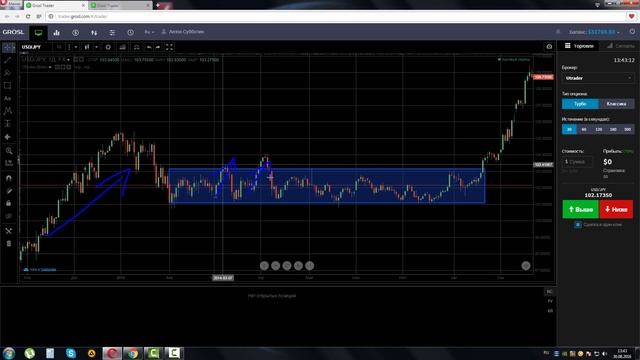640x360 pixels.
Task: Select the price range measurement tool
Action: (8, 123)
